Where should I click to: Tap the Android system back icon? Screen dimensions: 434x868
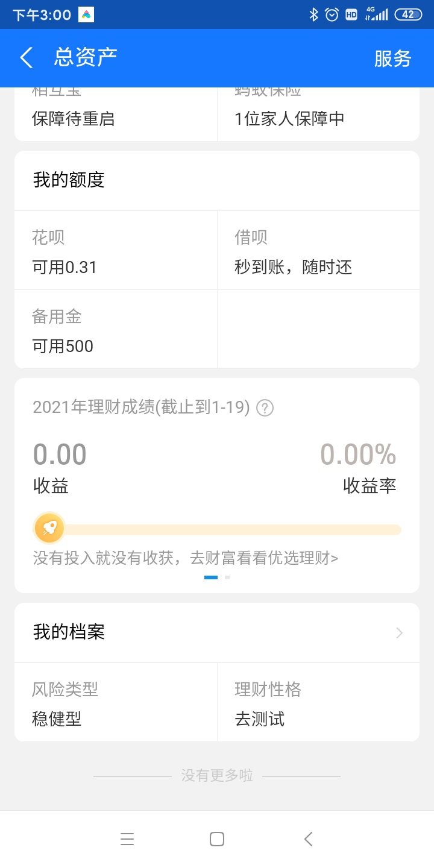(x=308, y=839)
